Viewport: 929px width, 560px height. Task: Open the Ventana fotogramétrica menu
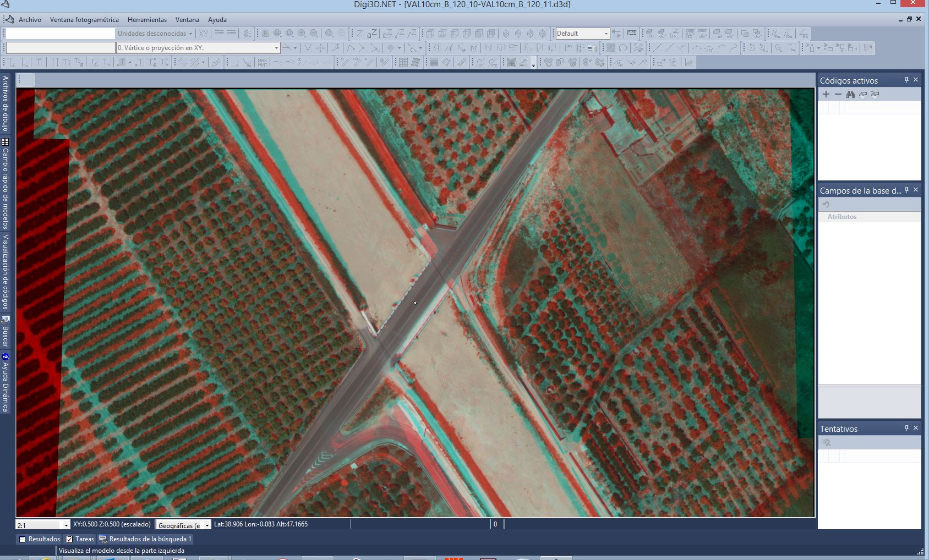pyautogui.click(x=84, y=20)
